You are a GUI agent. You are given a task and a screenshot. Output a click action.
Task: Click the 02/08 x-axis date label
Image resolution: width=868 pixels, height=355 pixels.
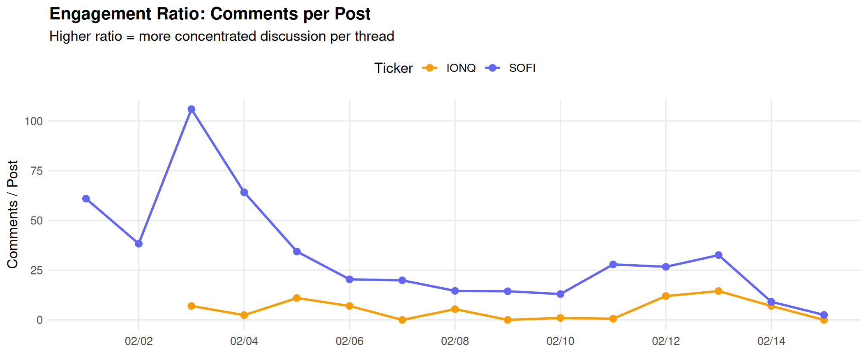(x=455, y=341)
